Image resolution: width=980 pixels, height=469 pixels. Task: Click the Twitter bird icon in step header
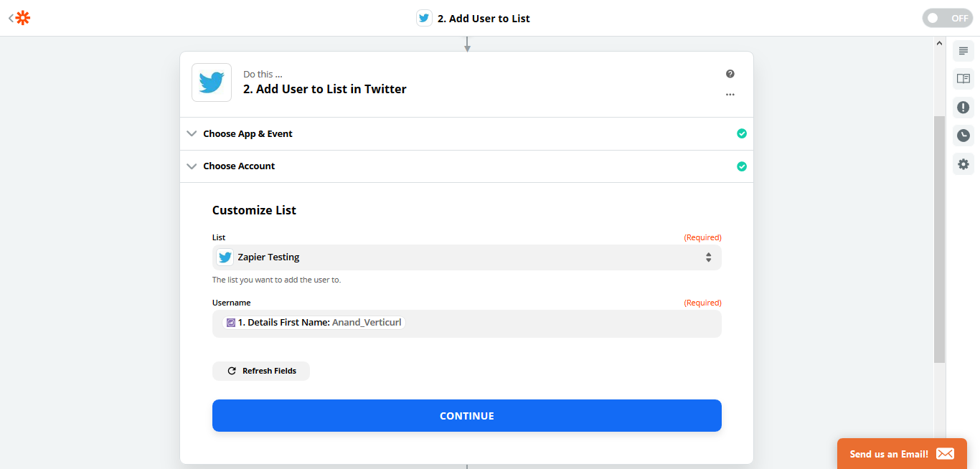click(212, 82)
